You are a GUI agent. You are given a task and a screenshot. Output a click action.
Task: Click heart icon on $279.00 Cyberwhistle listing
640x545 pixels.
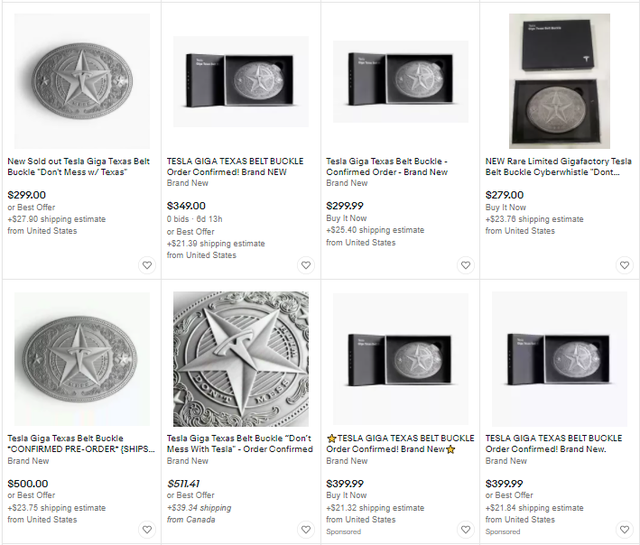(624, 265)
